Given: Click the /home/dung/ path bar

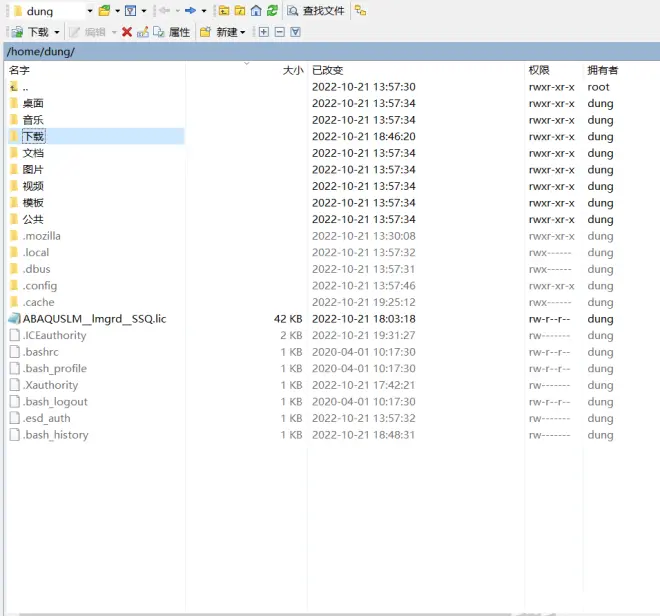Looking at the screenshot, I should click(332, 51).
